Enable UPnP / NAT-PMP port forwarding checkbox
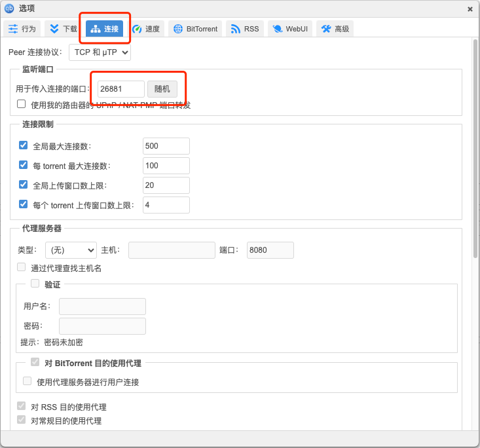The image size is (480, 448). coord(22,104)
